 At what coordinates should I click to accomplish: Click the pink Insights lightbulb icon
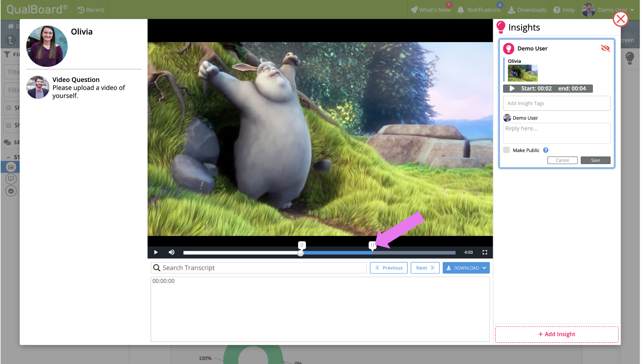click(501, 27)
